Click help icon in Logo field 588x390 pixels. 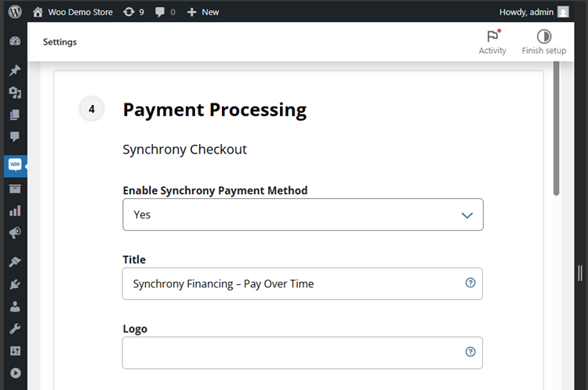[x=470, y=352]
